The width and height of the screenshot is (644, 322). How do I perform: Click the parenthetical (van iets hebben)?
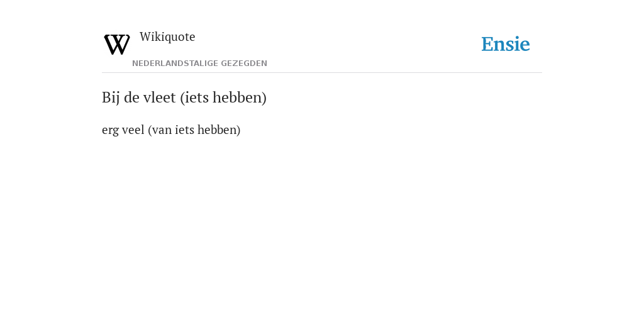point(194,130)
